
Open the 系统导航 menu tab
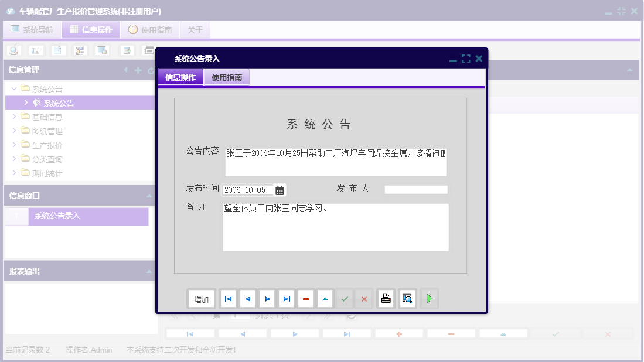click(32, 29)
